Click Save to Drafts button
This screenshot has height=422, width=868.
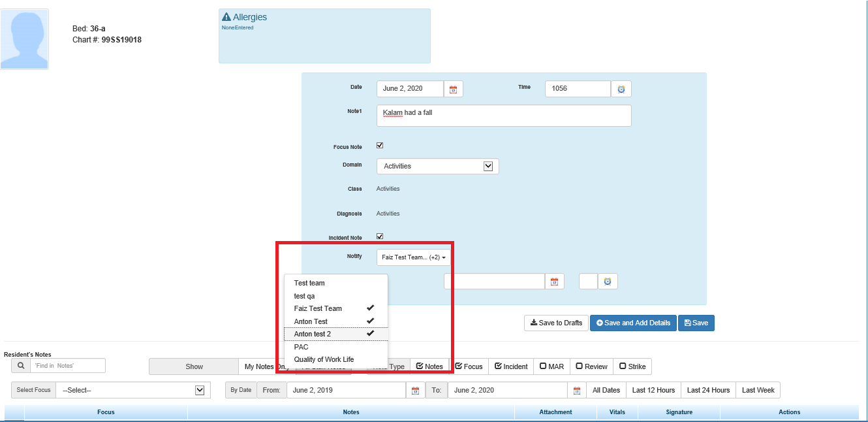[555, 323]
